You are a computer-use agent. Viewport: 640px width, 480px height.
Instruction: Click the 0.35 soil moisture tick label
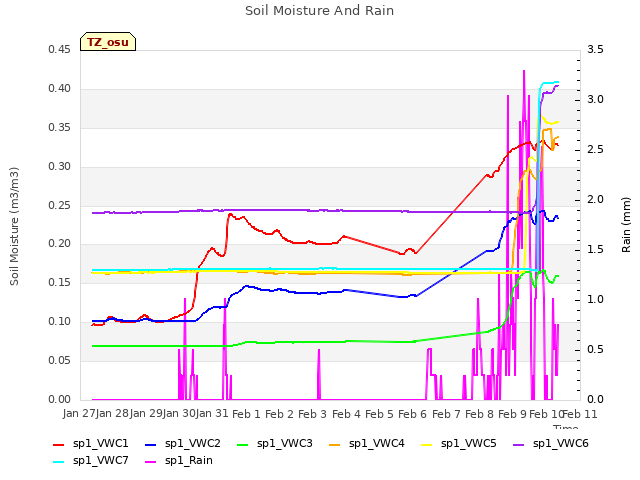[x=60, y=127]
